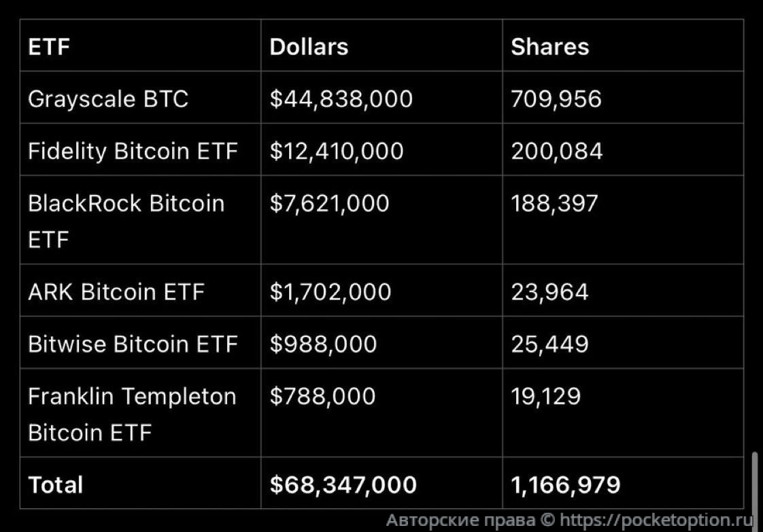Click the Bitwise Bitcoin ETF cell

(133, 344)
